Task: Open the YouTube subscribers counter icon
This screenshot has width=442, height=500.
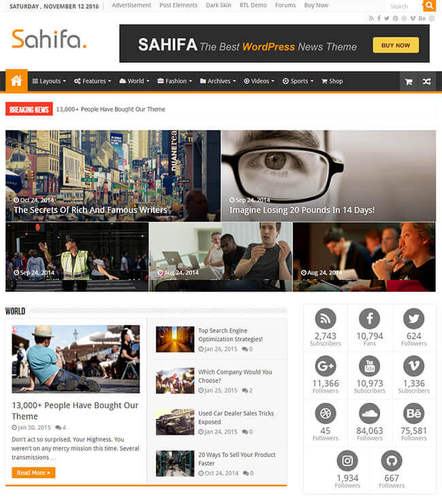Action: 369,366
